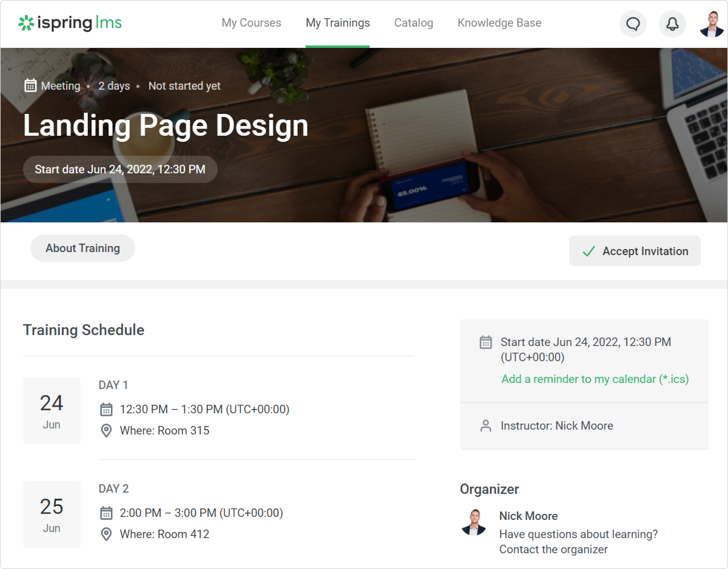Click organizer Nick Moore's photo

click(x=474, y=522)
